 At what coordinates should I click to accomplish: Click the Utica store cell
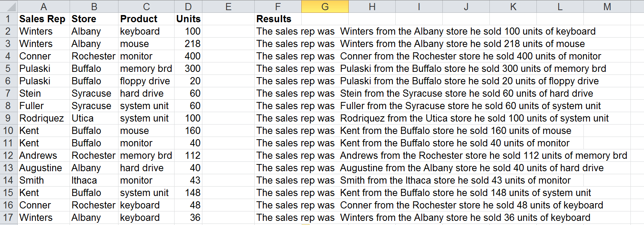pyautogui.click(x=94, y=118)
